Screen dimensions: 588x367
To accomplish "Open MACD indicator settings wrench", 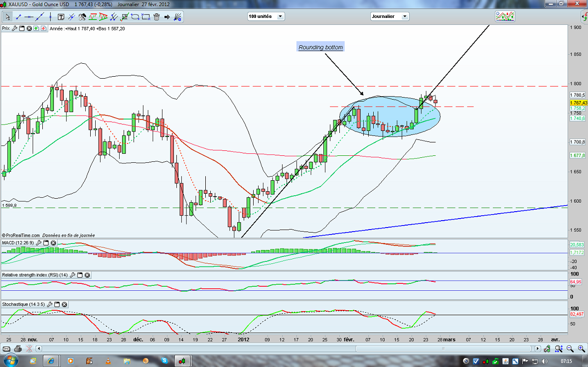I will 38,243.
